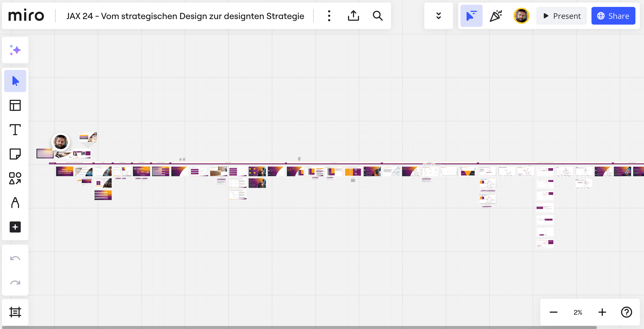This screenshot has height=329, width=644.
Task: Zoom in with plus button
Action: click(602, 312)
